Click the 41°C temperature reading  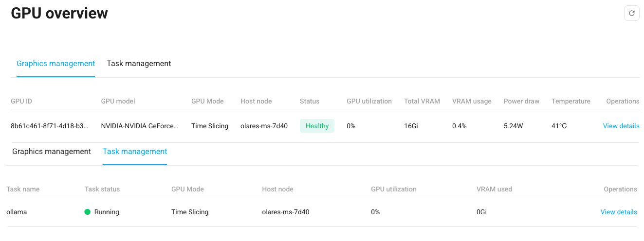pos(559,126)
